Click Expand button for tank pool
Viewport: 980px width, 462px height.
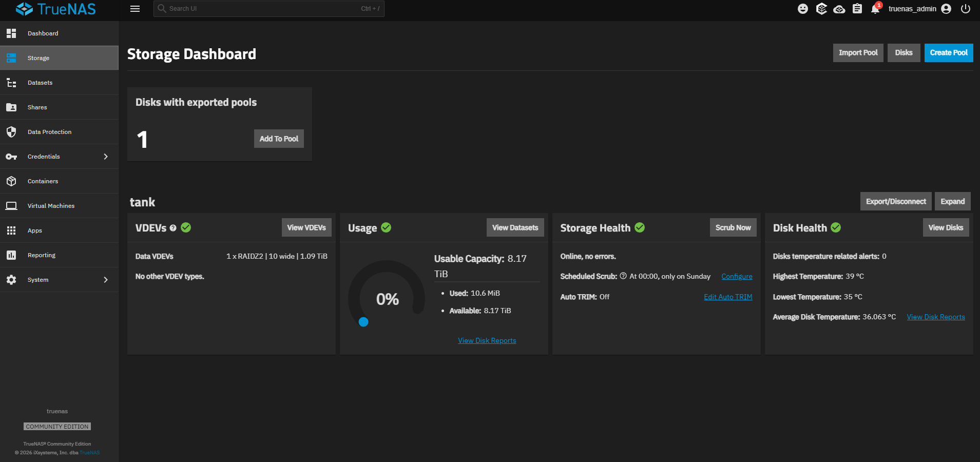click(953, 201)
